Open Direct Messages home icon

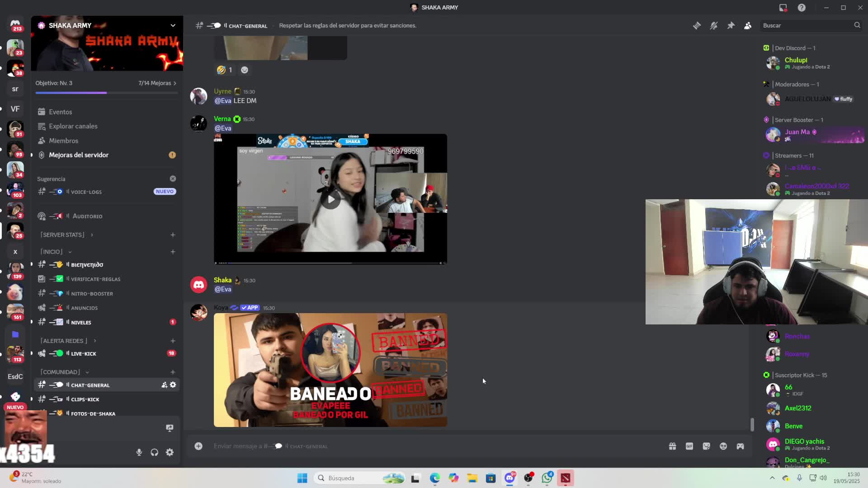click(x=15, y=24)
